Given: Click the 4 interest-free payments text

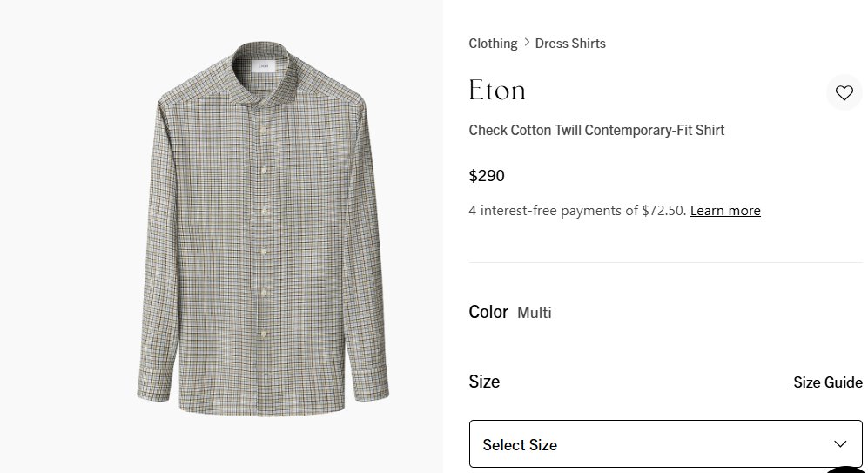Looking at the screenshot, I should tap(577, 211).
